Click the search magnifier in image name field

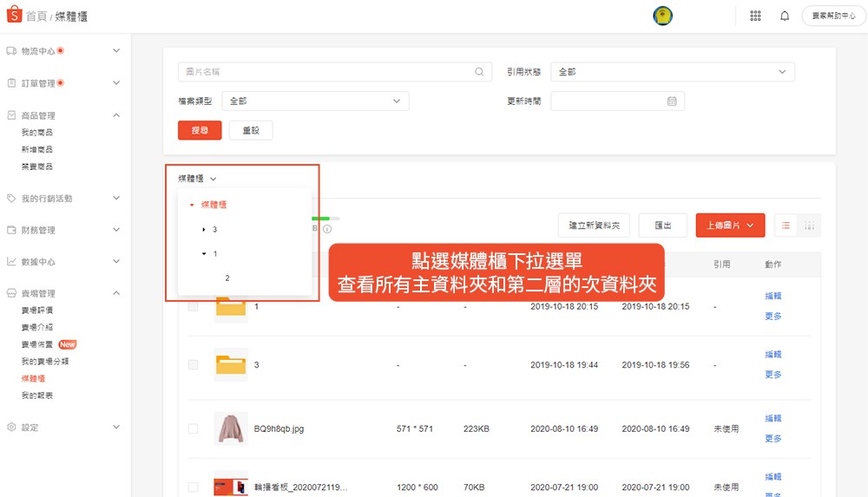[479, 72]
